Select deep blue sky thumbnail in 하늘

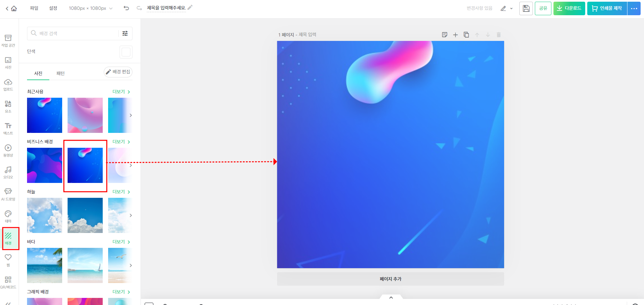(85, 215)
